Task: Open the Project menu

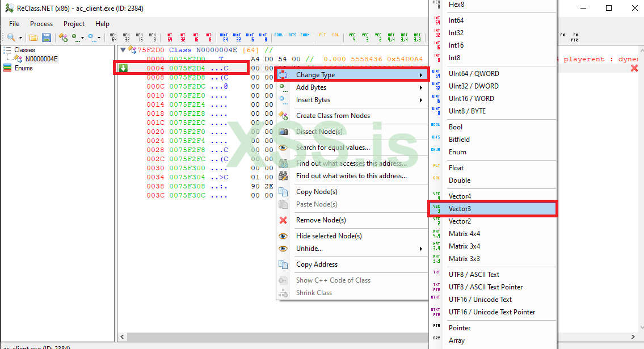Action: pyautogui.click(x=74, y=24)
